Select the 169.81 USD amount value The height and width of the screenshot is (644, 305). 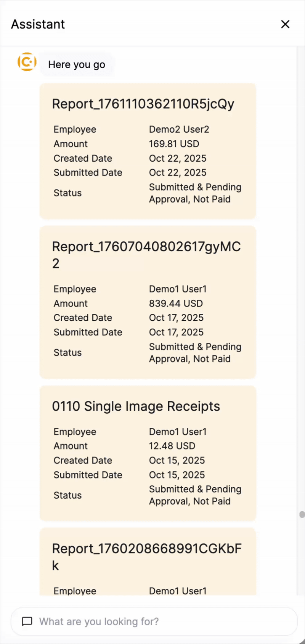[174, 144]
